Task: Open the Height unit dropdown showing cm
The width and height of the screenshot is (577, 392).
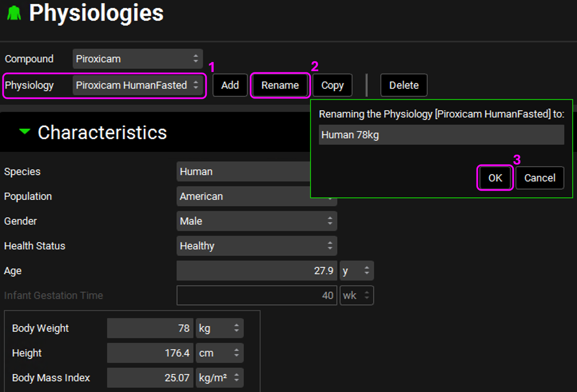Action: pos(219,353)
